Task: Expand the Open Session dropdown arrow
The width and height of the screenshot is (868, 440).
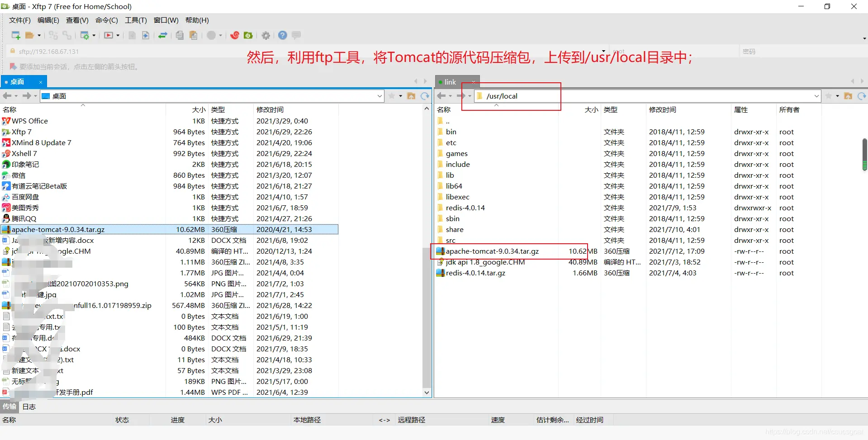Action: tap(39, 35)
